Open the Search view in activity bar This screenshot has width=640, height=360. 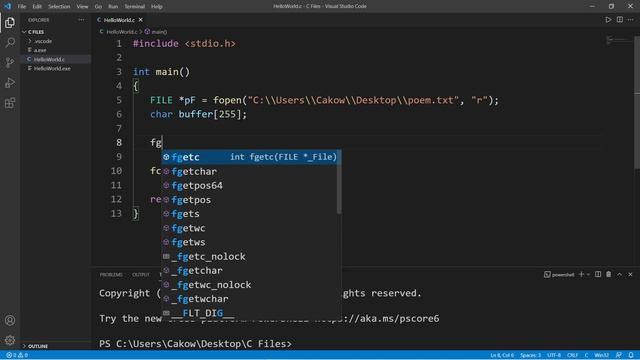[10, 42]
